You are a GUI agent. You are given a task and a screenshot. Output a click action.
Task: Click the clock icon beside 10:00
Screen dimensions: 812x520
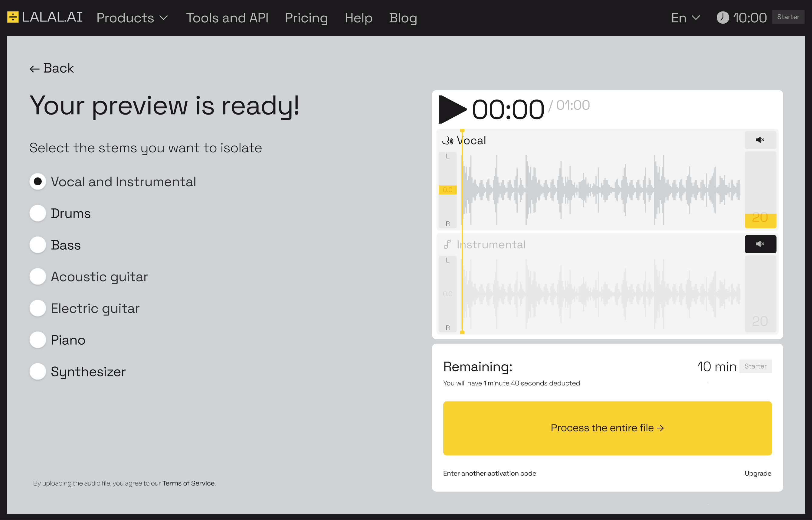point(723,18)
